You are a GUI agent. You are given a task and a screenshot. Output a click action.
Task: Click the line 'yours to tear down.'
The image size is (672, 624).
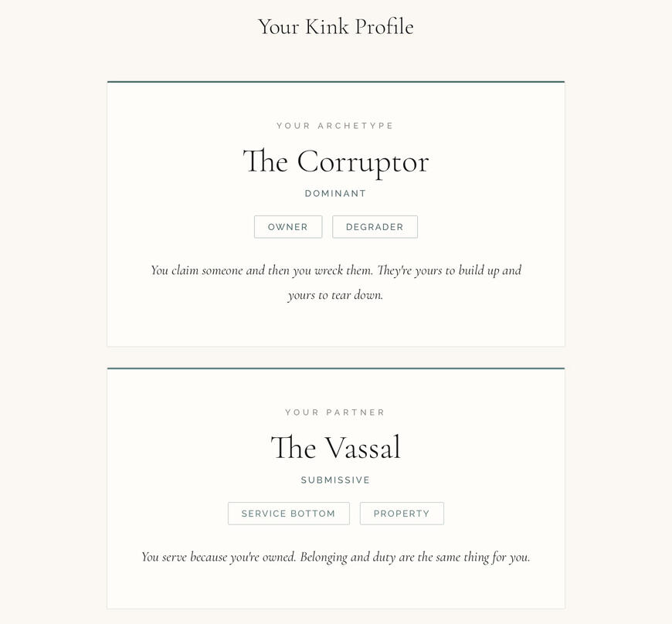[335, 295]
